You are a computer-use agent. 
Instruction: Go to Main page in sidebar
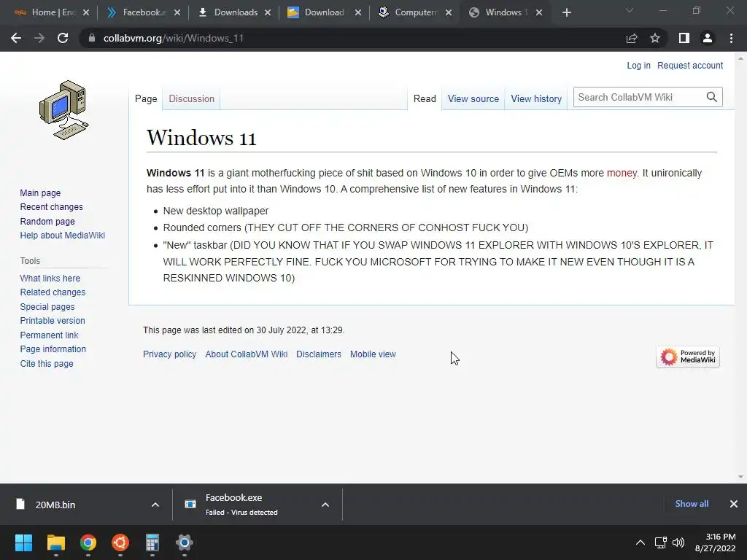point(40,192)
